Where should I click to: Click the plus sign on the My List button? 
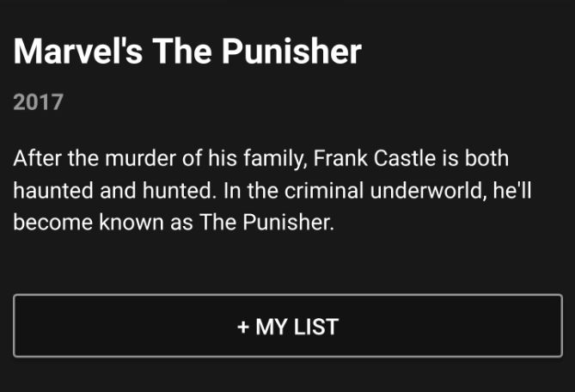pos(243,327)
